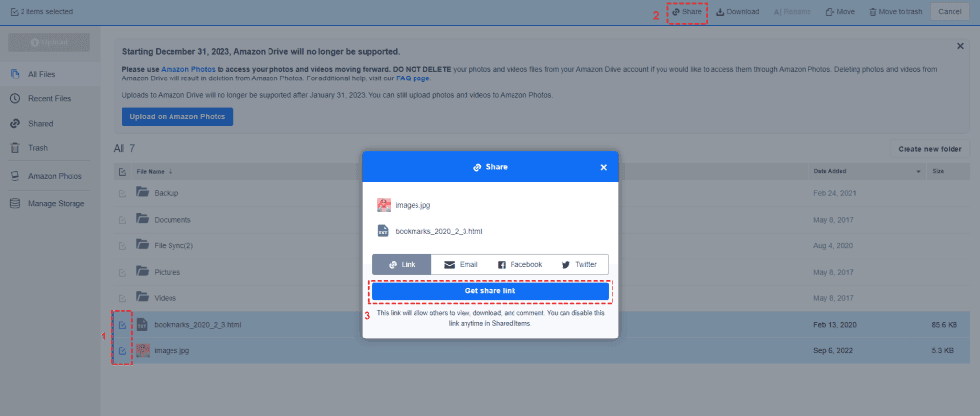
Task: Select the Link tab in Share dialog
Action: (402, 265)
